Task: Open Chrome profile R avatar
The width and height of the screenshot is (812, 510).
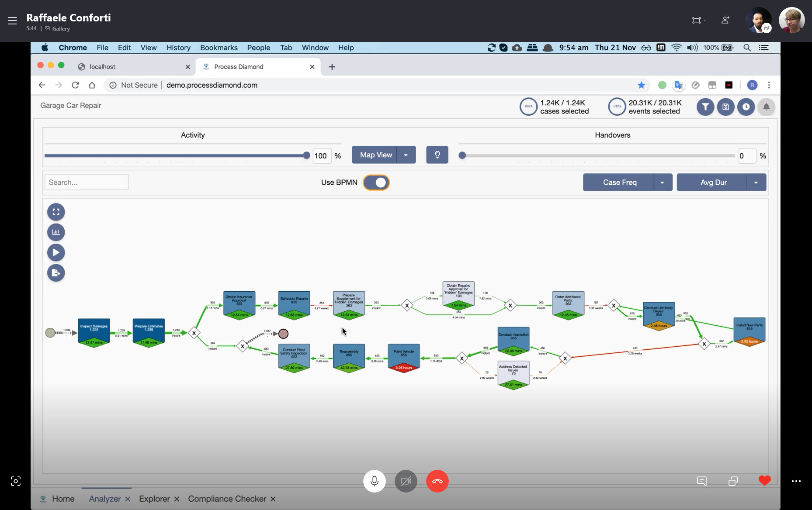Action: coord(752,85)
